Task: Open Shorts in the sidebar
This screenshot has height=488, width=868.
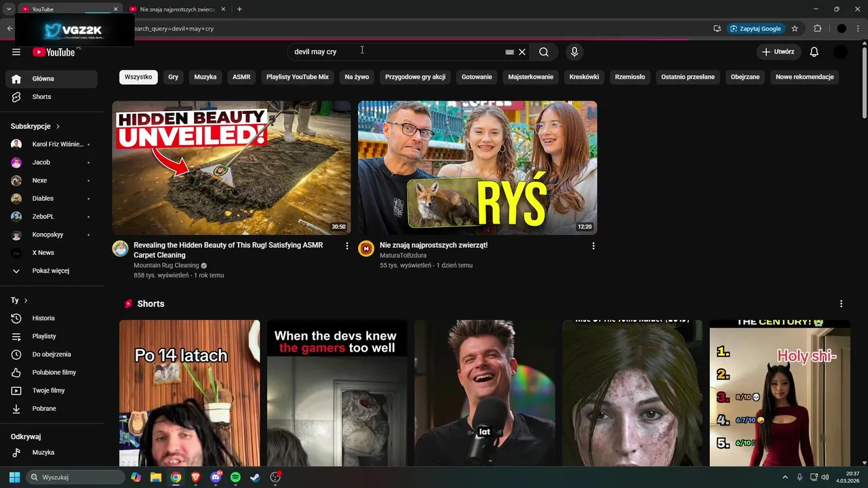Action: pos(52,97)
